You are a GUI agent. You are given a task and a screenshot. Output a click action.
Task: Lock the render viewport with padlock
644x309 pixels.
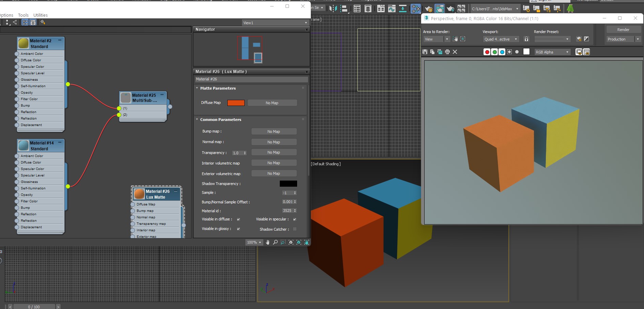526,39
